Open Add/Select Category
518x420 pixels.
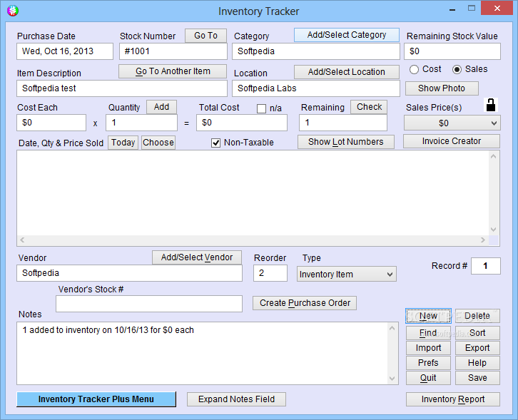347,35
